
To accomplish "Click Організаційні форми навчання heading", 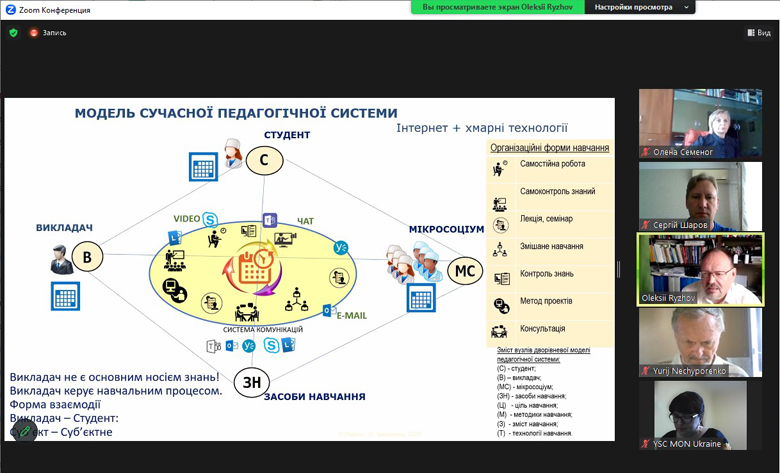I will pyautogui.click(x=550, y=148).
